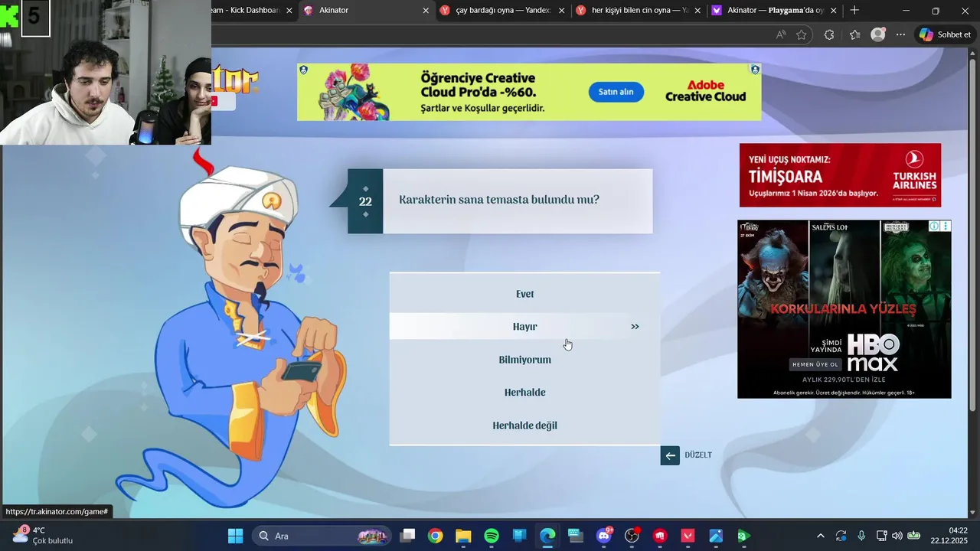
Task: Click the taskbar search box "Ara"
Action: click(x=322, y=536)
